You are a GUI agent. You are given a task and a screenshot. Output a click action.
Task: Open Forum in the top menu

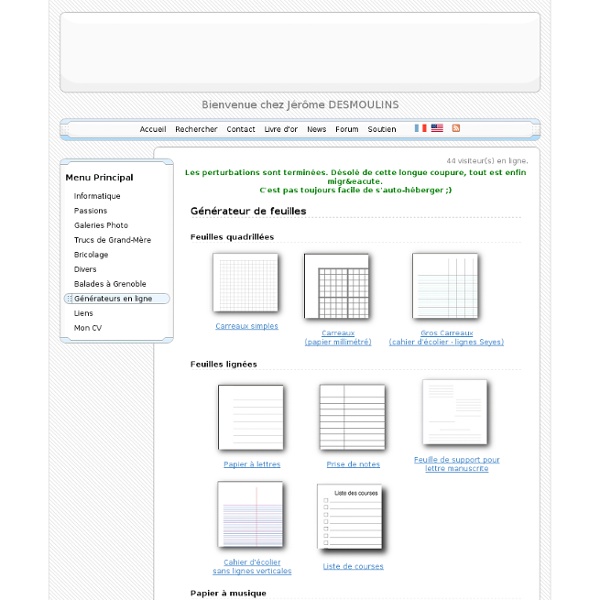tap(347, 129)
